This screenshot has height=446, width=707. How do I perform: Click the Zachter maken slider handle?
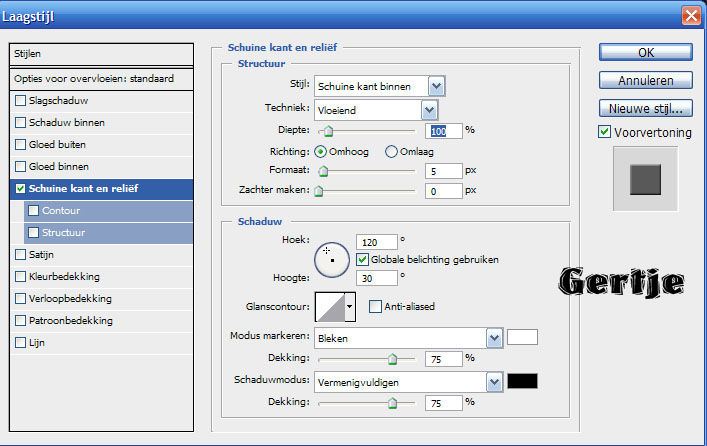tap(319, 191)
